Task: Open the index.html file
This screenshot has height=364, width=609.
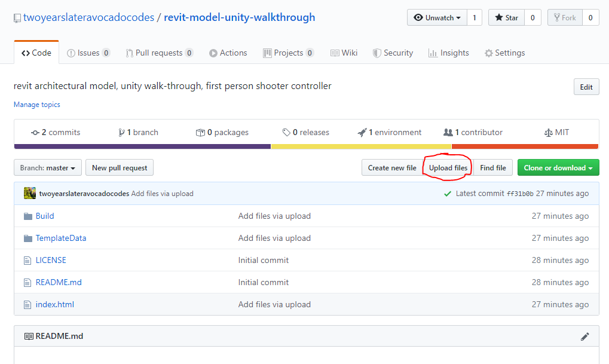Action: [x=55, y=305]
